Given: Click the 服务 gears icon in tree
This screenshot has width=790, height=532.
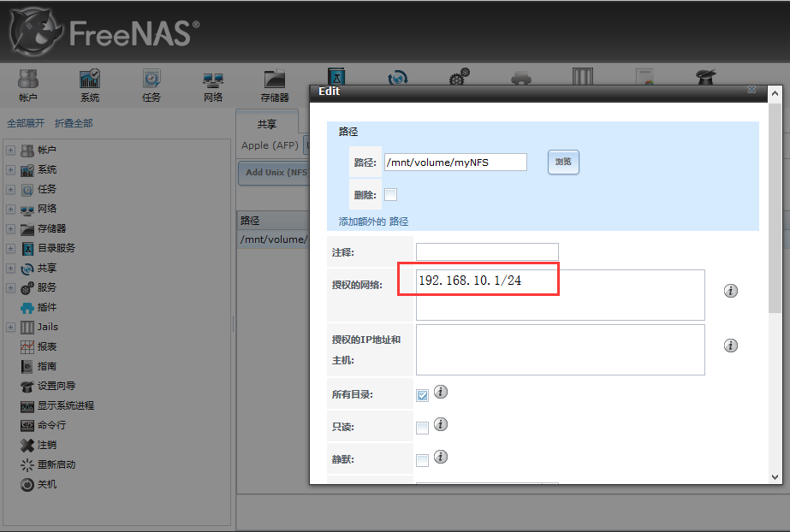Looking at the screenshot, I should coord(27,288).
